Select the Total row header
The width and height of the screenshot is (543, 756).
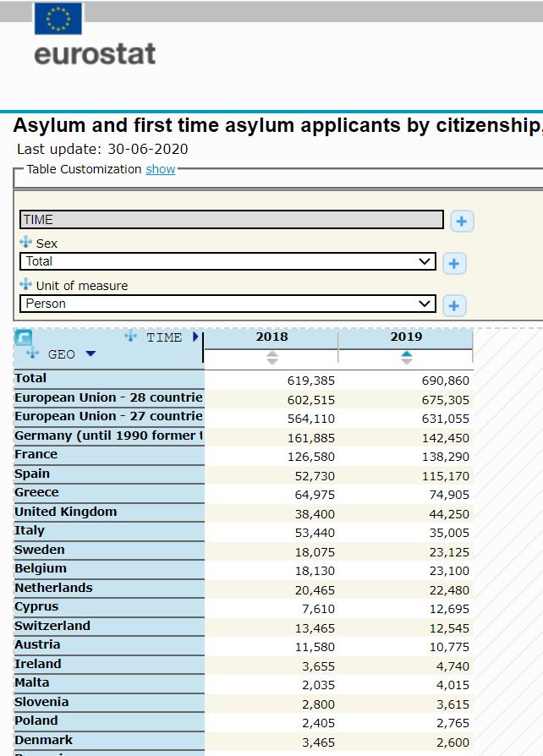[109, 379]
